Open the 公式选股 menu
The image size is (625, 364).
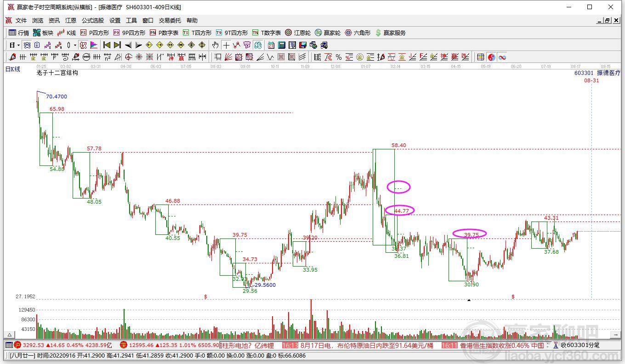93,21
